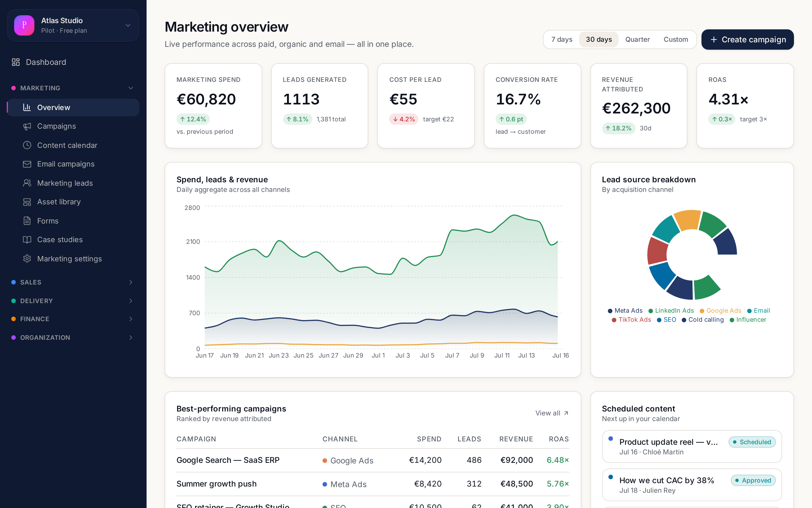Open the How we cut CAC item
The height and width of the screenshot is (508, 812).
click(x=692, y=485)
